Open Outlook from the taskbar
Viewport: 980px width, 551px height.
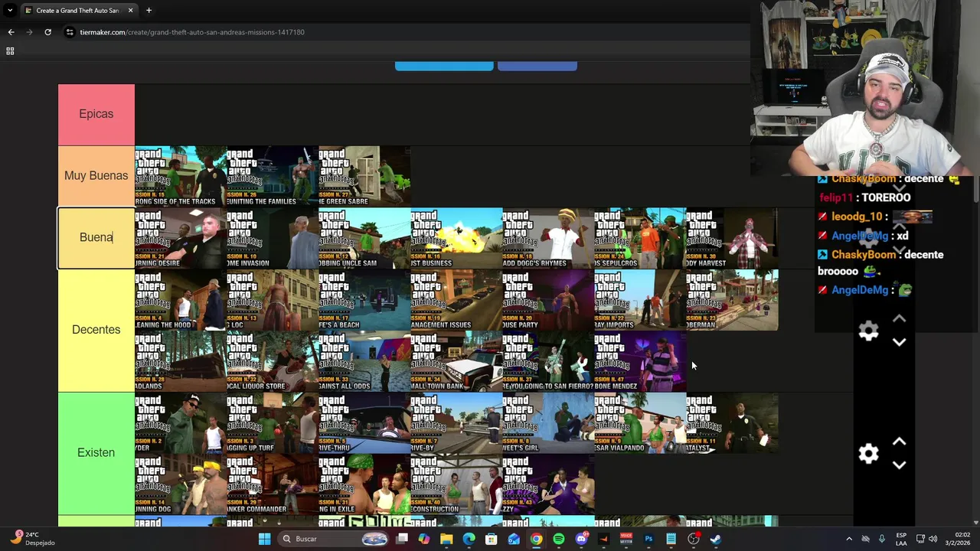point(514,539)
